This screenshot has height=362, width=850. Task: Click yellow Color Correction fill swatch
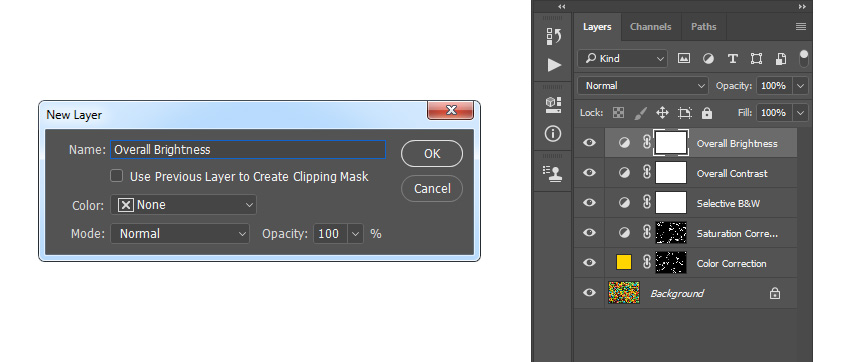(624, 263)
